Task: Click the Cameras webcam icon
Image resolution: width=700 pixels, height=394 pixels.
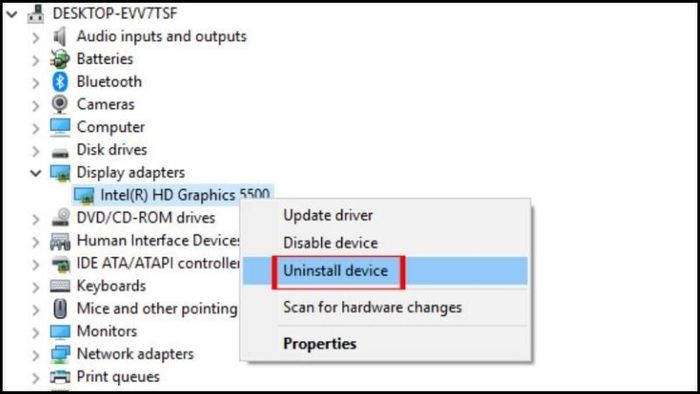Action: (x=60, y=104)
